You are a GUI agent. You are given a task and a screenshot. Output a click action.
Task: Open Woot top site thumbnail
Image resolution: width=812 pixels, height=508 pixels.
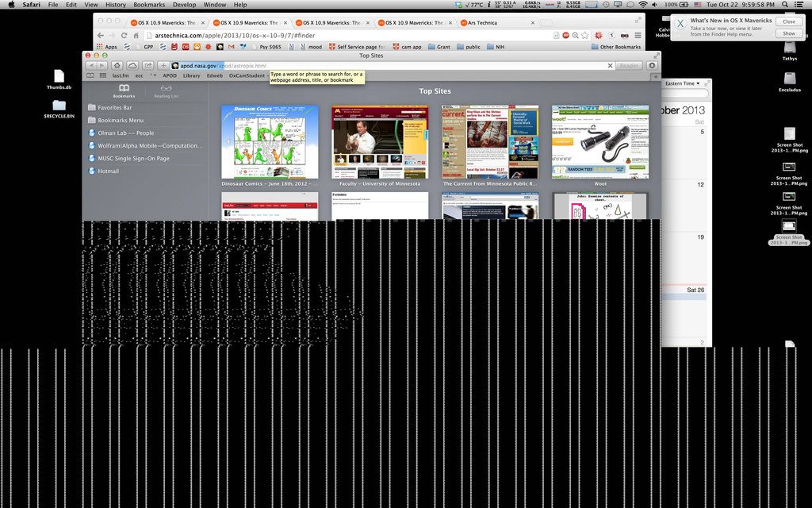(x=600, y=142)
